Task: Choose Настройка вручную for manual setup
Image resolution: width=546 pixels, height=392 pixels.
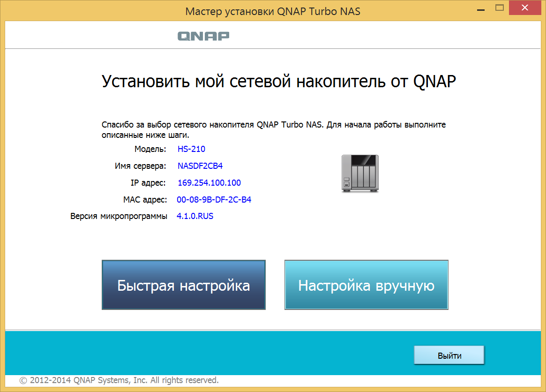Action: pos(366,285)
